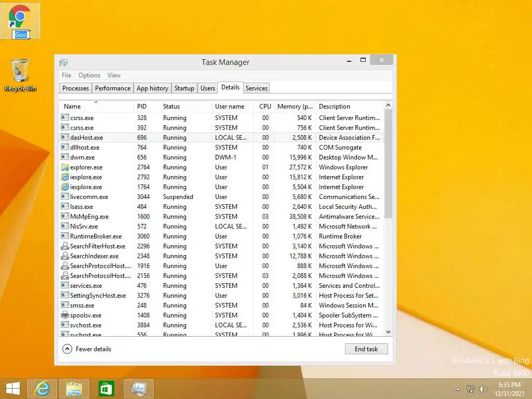Click the scrollbar up arrow
The height and width of the screenshot is (399, 532).
click(x=389, y=105)
